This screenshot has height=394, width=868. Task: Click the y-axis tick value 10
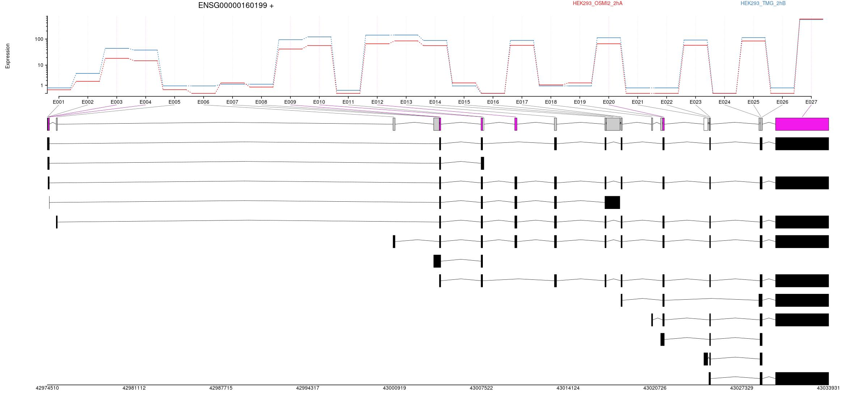40,65
